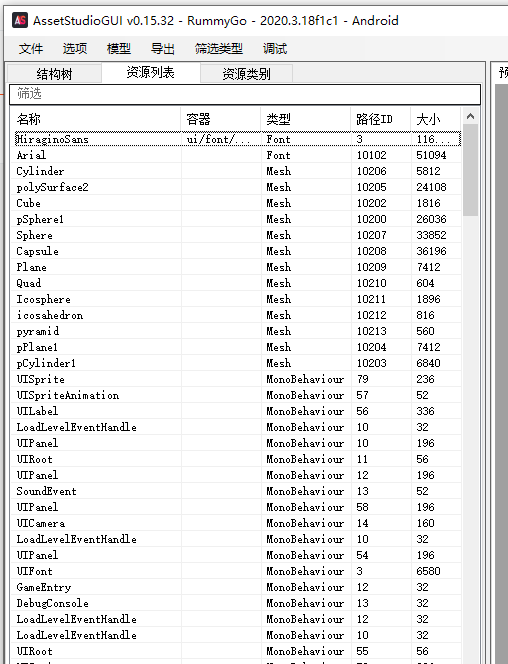Click the asset list vertical scrollbar thumb
508x664 pixels.
tap(470, 170)
